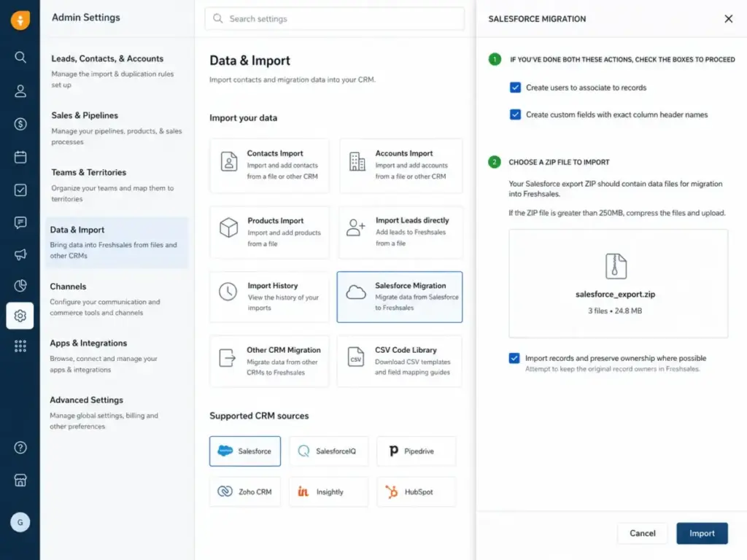The width and height of the screenshot is (747, 560).
Task: Click the Search settings input field
Action: click(x=334, y=18)
